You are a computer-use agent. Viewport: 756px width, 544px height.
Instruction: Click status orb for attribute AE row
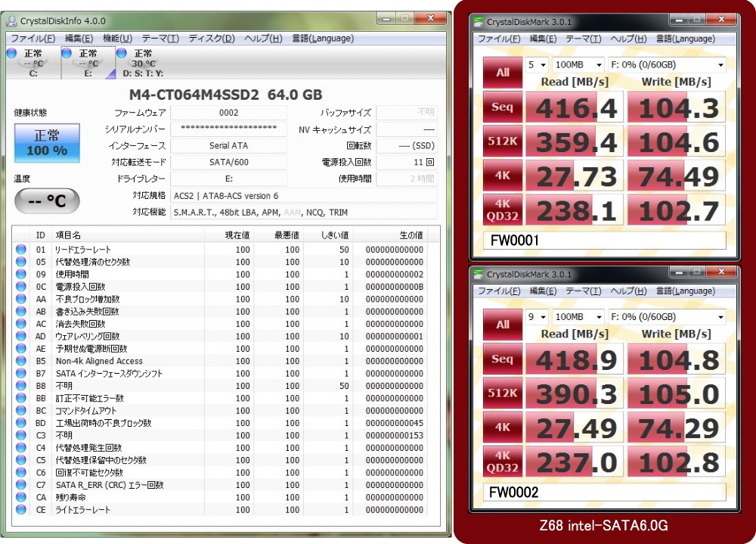20,349
